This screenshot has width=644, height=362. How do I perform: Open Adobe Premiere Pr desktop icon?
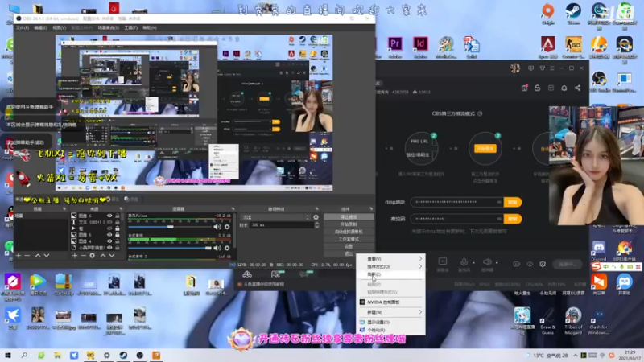click(x=395, y=47)
